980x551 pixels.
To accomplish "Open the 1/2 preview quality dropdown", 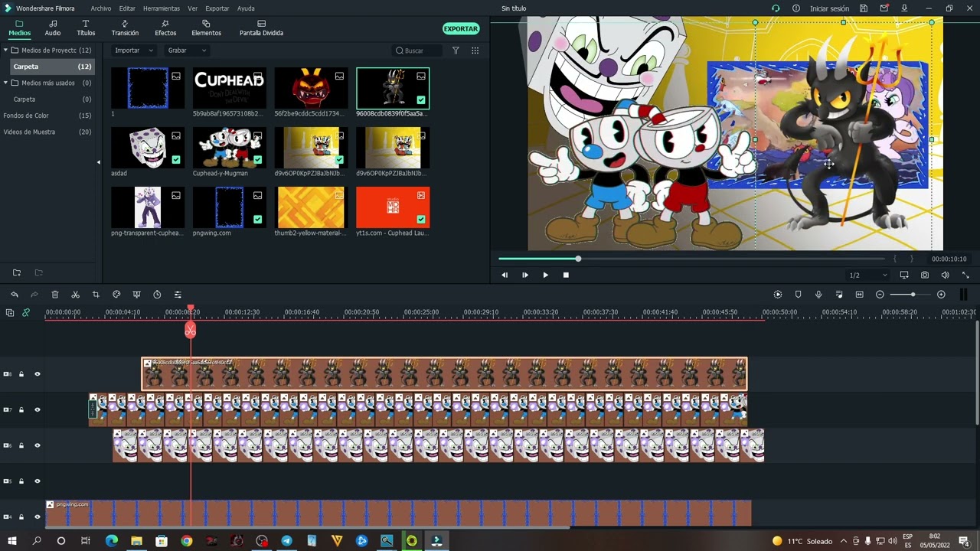I will tap(868, 275).
